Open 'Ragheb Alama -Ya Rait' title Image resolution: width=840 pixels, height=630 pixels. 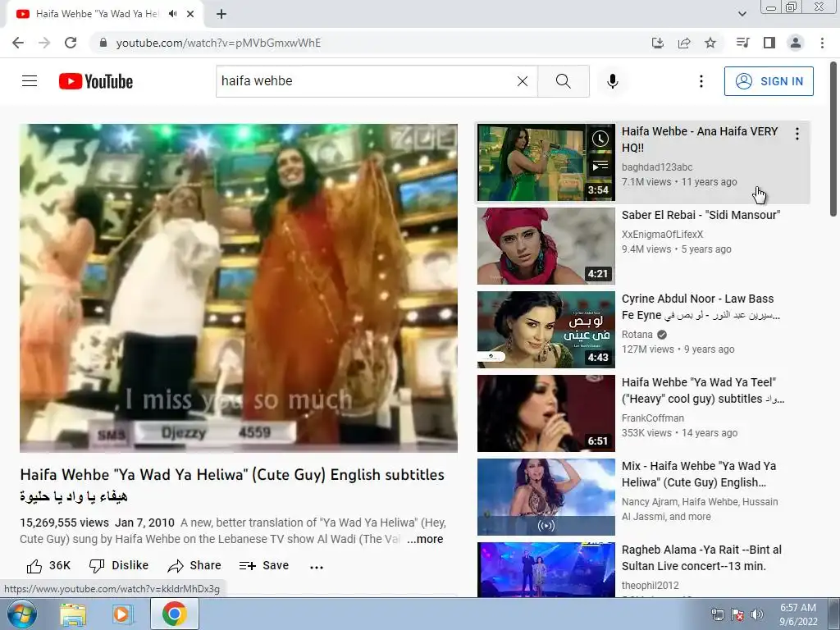coord(701,558)
